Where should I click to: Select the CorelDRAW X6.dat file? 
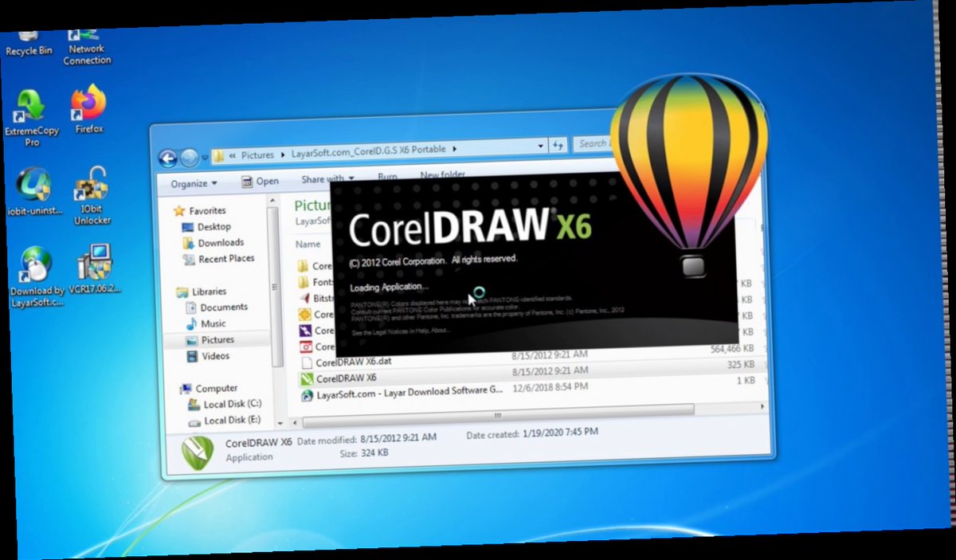[x=345, y=361]
